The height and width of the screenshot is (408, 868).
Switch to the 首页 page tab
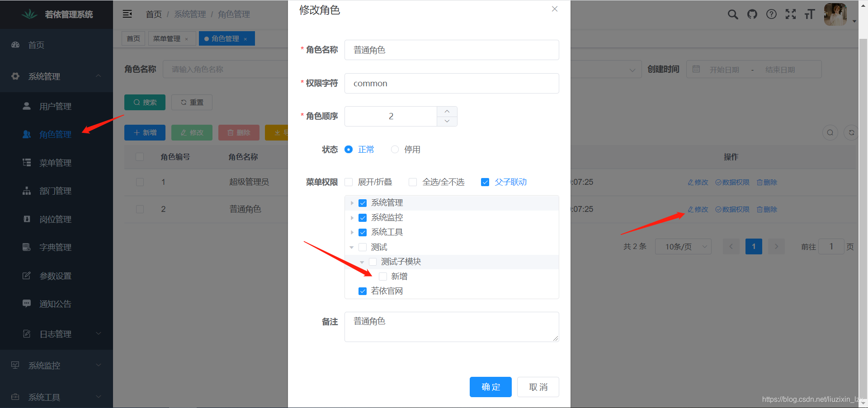pyautogui.click(x=133, y=38)
